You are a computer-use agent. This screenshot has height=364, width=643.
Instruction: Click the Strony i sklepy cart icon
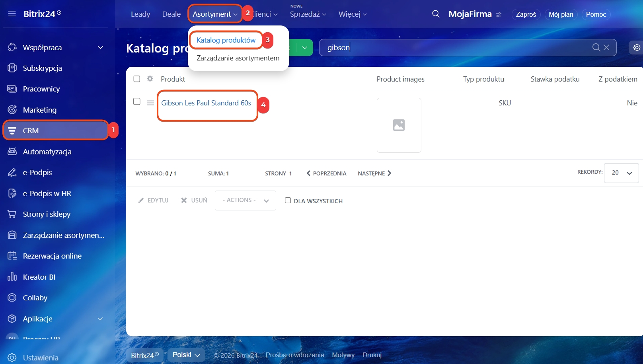12,214
